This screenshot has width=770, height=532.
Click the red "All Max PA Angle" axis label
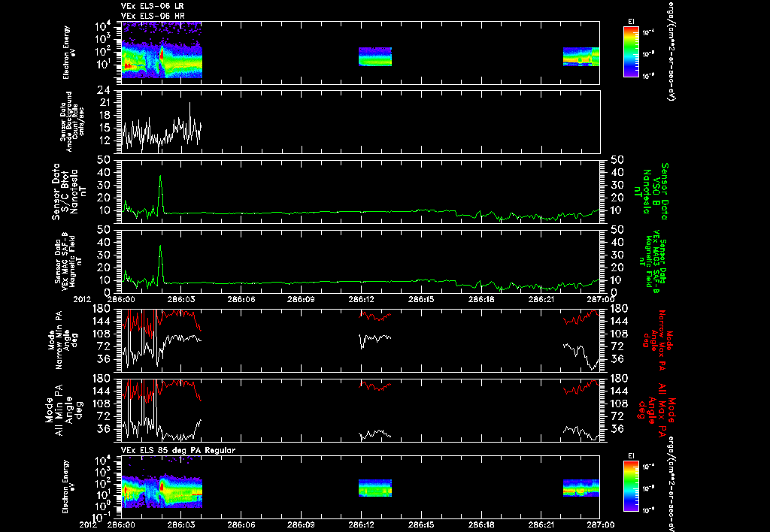(x=656, y=410)
